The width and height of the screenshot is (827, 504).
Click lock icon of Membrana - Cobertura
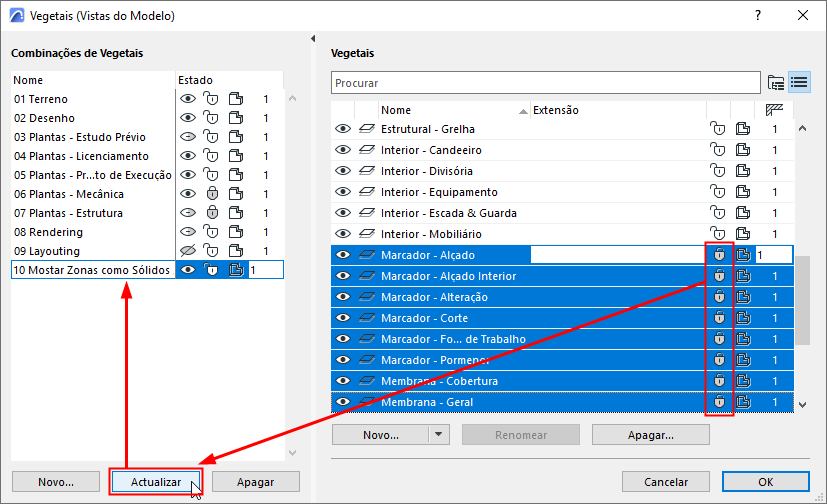click(719, 381)
